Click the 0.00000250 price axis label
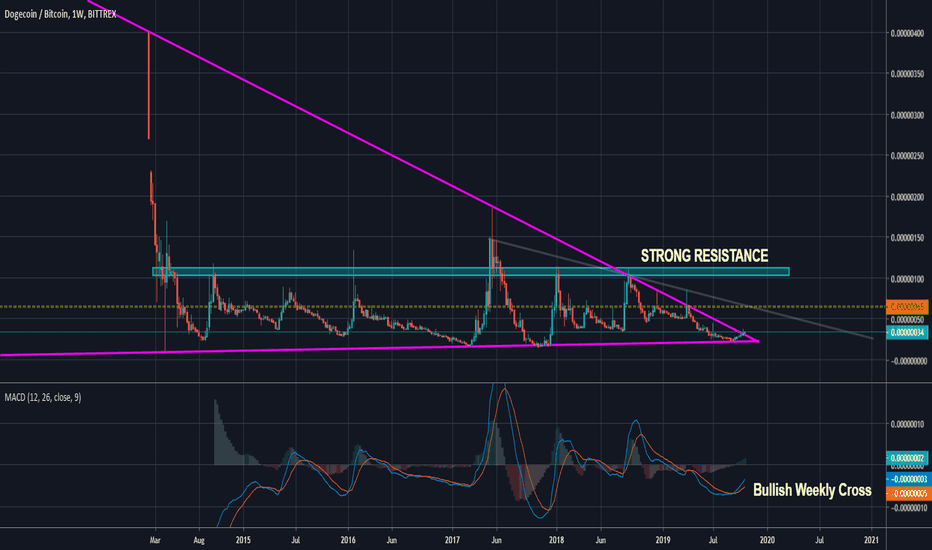Screen dimensions: 932x550 coord(907,156)
